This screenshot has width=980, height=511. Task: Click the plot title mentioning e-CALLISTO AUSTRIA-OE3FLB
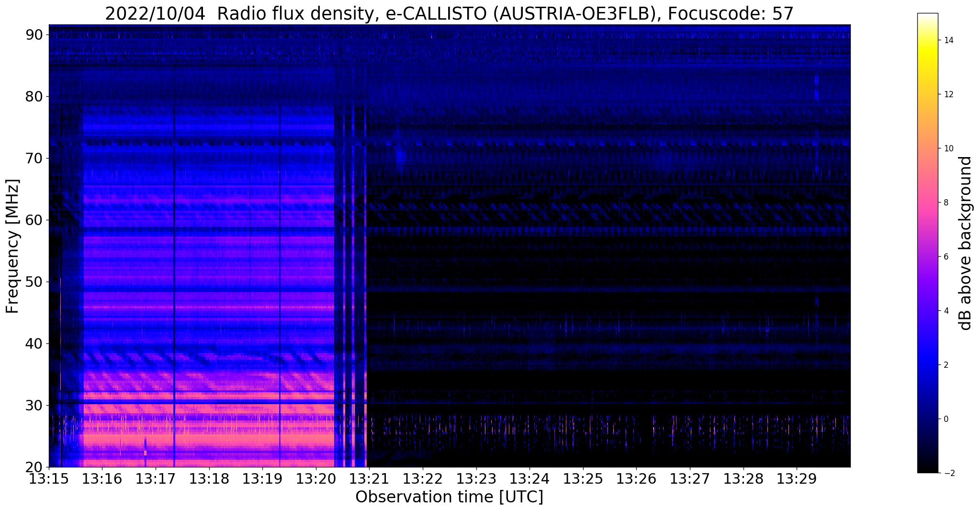click(450, 13)
